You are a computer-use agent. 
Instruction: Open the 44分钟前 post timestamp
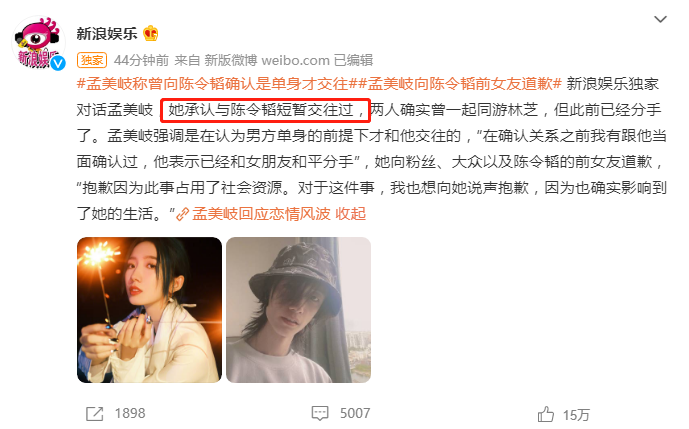[141, 60]
